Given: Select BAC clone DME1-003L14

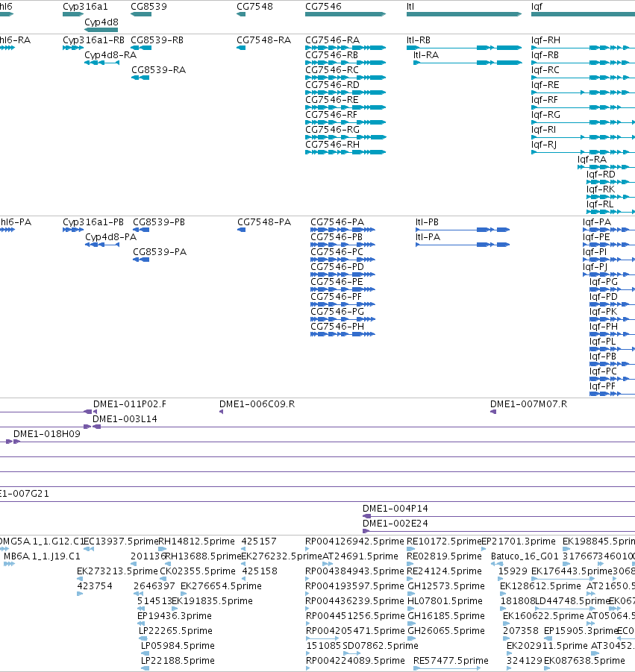Looking at the screenshot, I should click(x=125, y=419).
